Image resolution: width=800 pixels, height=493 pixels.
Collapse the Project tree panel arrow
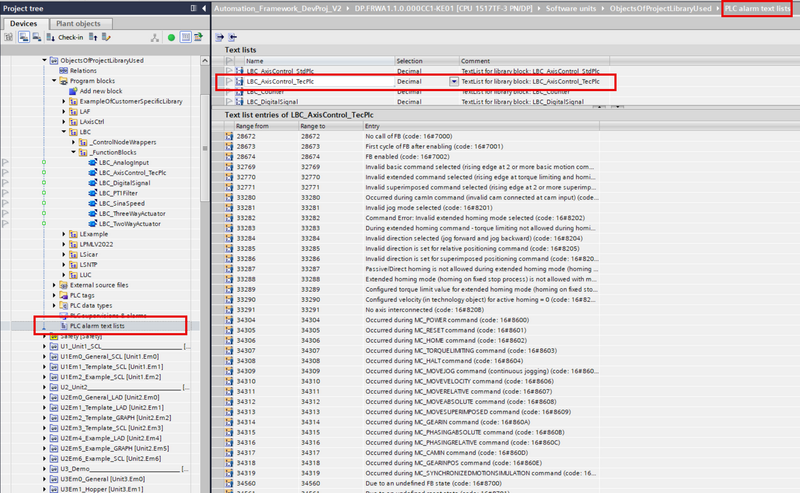pos(204,8)
